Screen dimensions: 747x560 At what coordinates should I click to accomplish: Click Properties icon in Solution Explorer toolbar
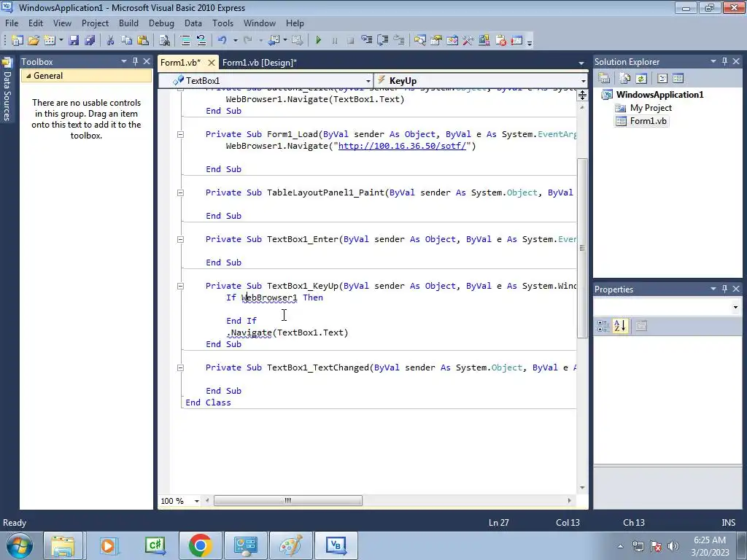tap(604, 78)
